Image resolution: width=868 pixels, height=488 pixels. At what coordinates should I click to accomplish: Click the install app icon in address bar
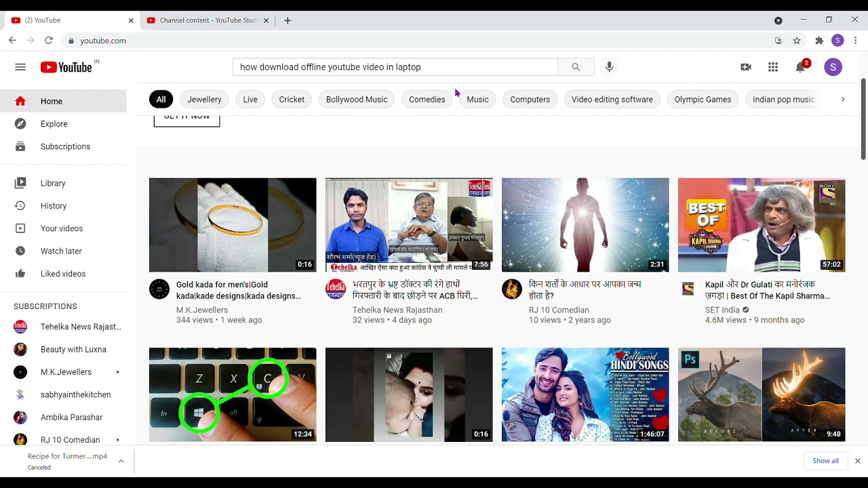778,41
